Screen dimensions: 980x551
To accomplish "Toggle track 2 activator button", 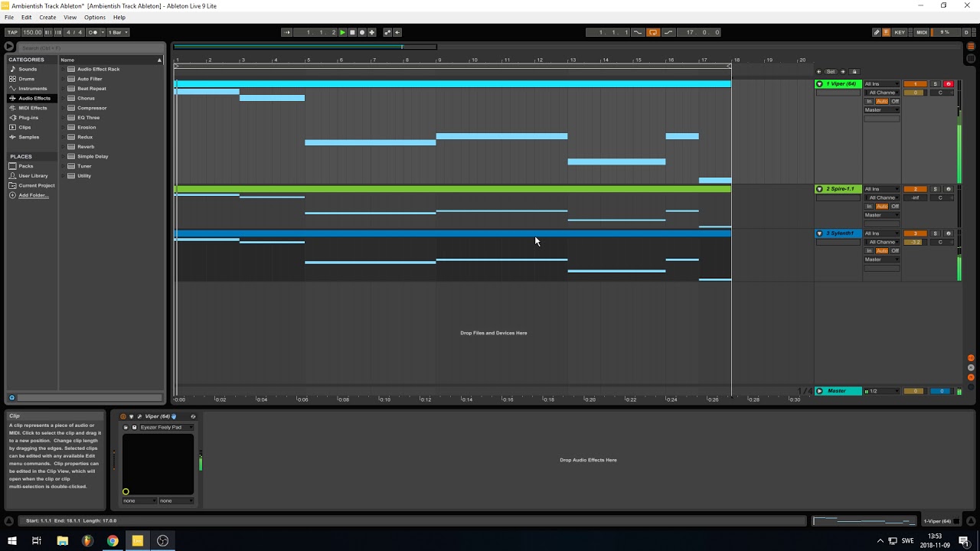I will [915, 189].
